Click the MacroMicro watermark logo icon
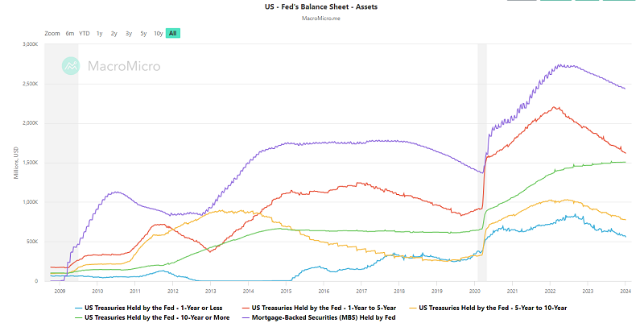The height and width of the screenshot is (327, 644). pos(72,66)
